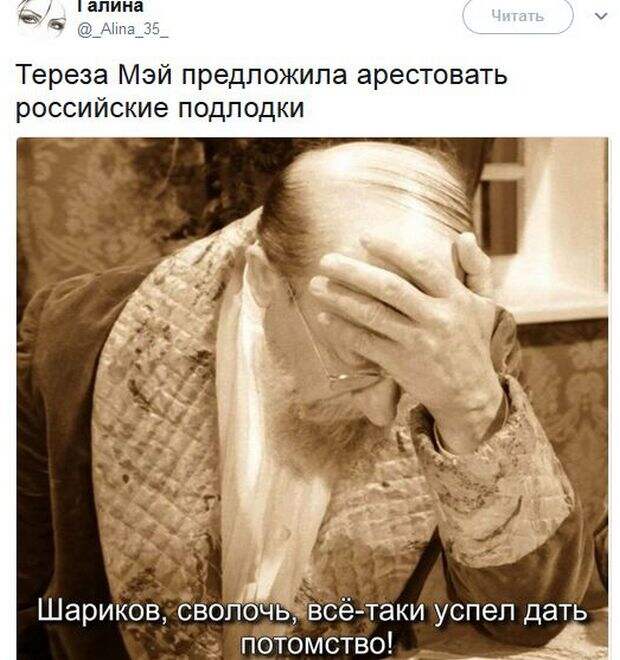Open Галина's profile avatar picture

[41, 17]
